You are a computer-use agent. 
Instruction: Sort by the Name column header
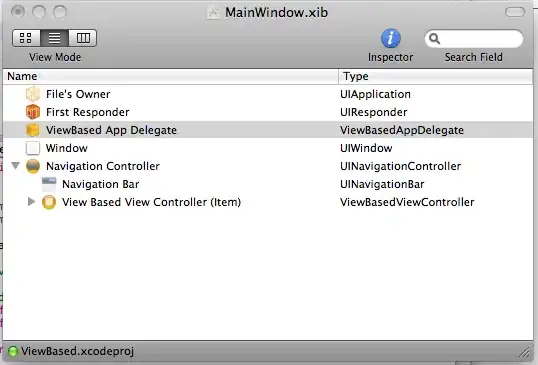coord(171,76)
